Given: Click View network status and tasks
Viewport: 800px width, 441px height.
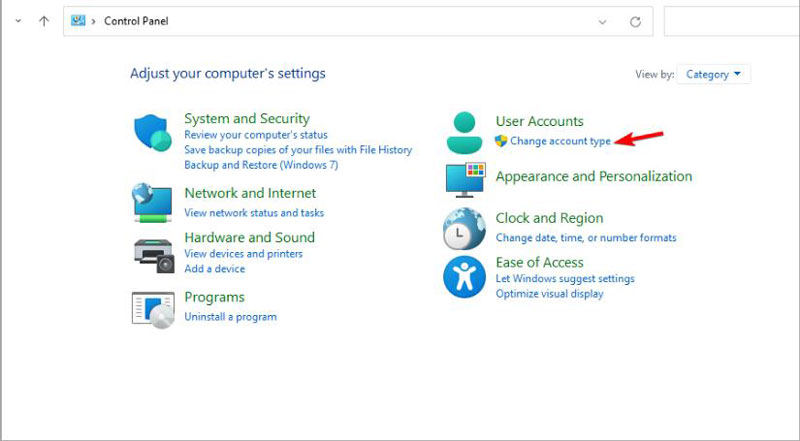Looking at the screenshot, I should pos(254,213).
